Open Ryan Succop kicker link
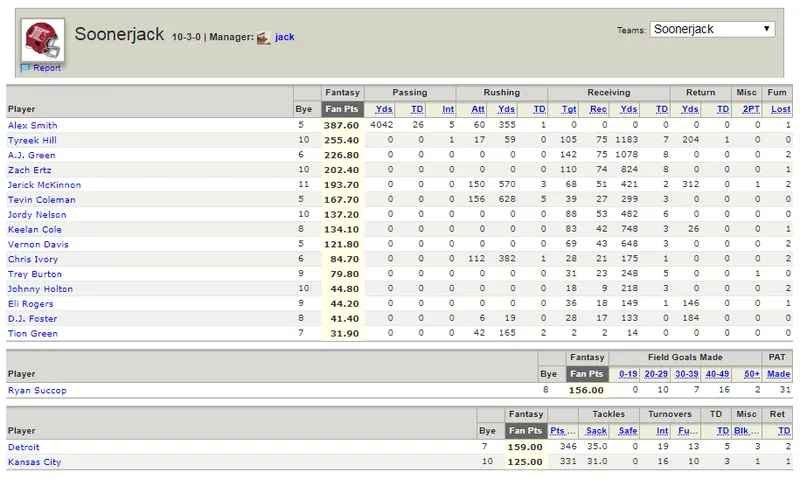The image size is (800, 479). click(x=37, y=390)
